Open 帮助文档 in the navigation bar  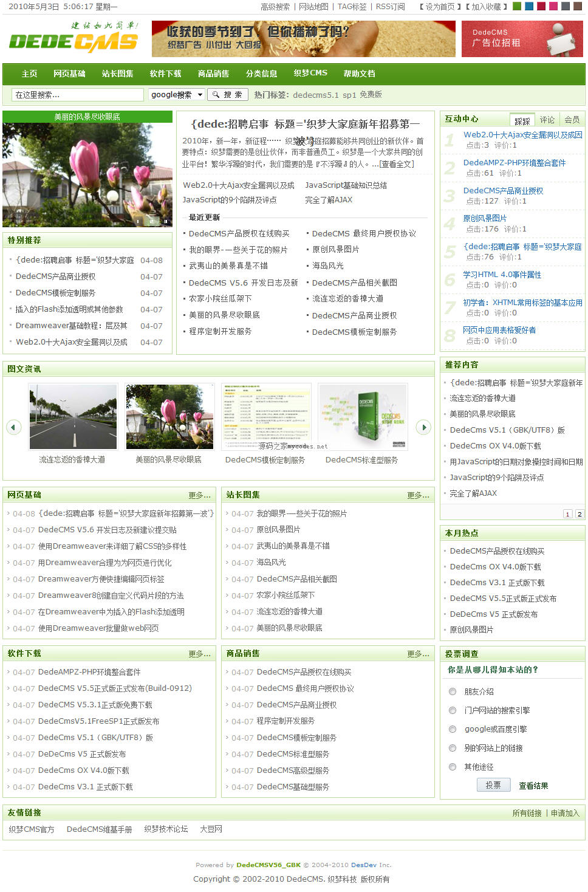(x=359, y=74)
